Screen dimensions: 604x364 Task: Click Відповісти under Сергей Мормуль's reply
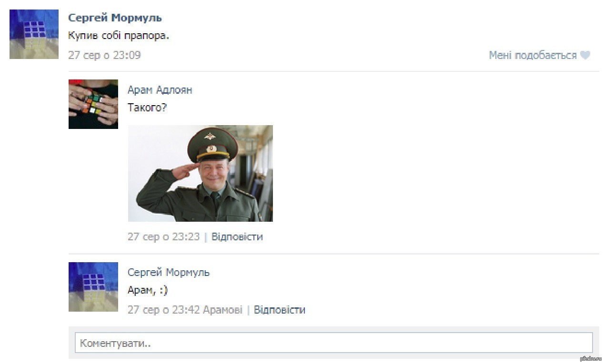(x=280, y=310)
